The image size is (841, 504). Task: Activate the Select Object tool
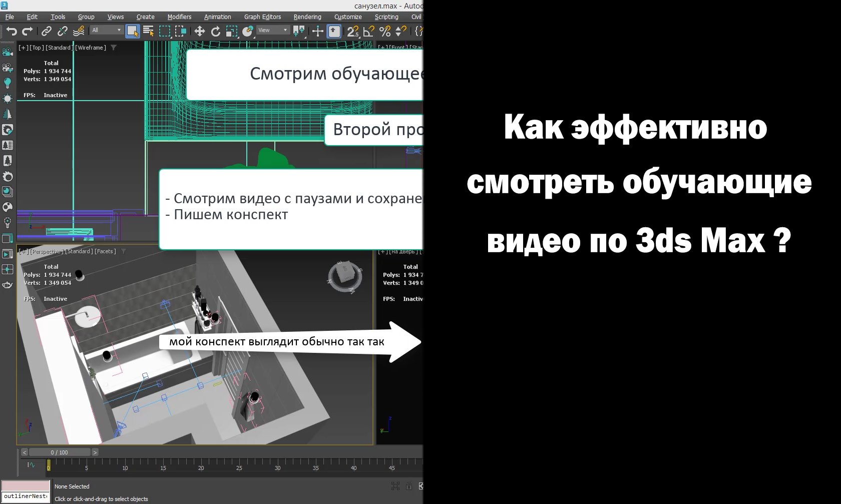coord(133,32)
